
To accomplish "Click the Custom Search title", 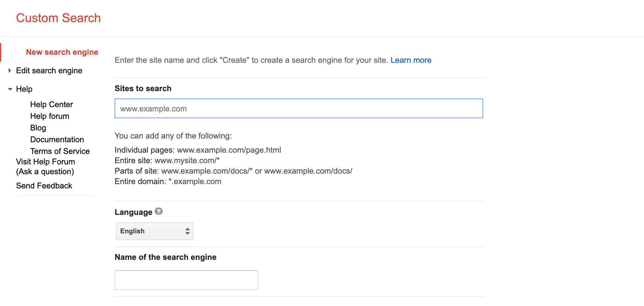I will coord(59,18).
